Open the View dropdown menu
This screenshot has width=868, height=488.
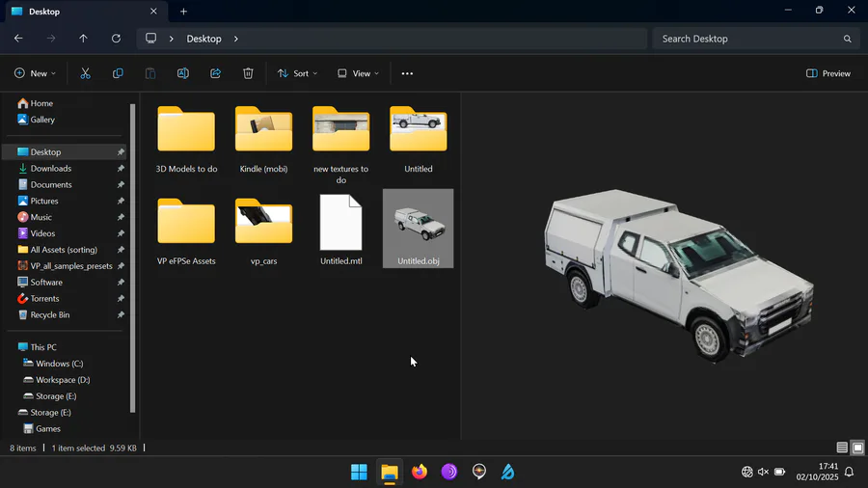click(x=358, y=73)
